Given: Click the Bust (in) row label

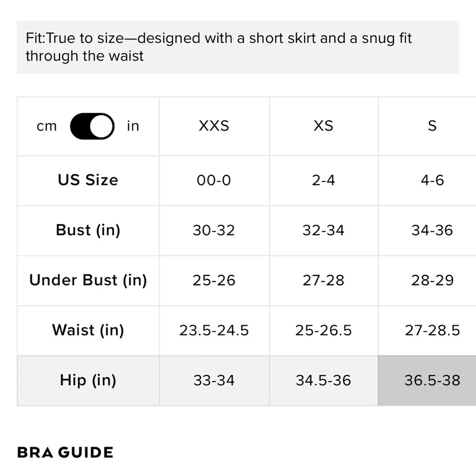Looking at the screenshot, I should tap(88, 230).
